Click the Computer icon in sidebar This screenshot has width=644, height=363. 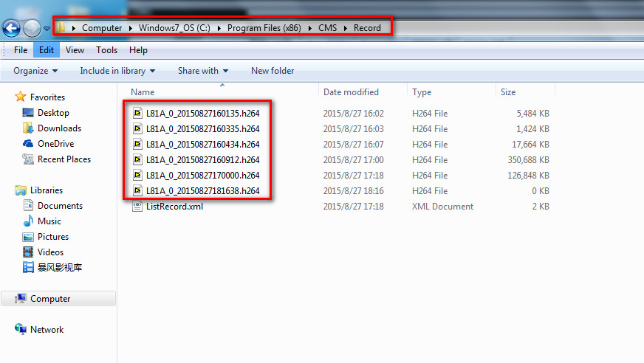(x=20, y=299)
